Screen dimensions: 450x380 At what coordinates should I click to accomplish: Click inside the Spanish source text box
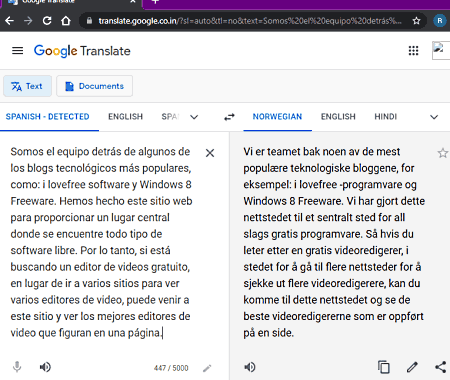pos(102,242)
